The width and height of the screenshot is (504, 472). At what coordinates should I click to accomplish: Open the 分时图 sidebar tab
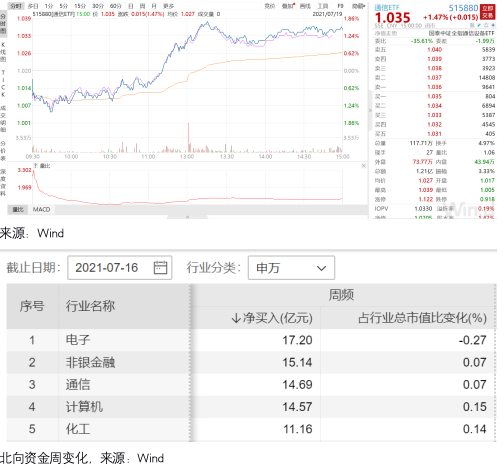(3, 23)
